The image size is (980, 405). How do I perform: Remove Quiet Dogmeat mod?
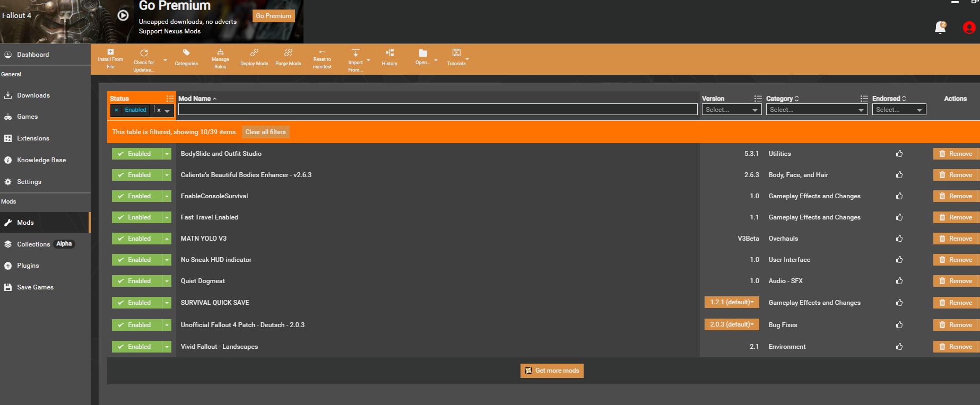click(x=956, y=281)
